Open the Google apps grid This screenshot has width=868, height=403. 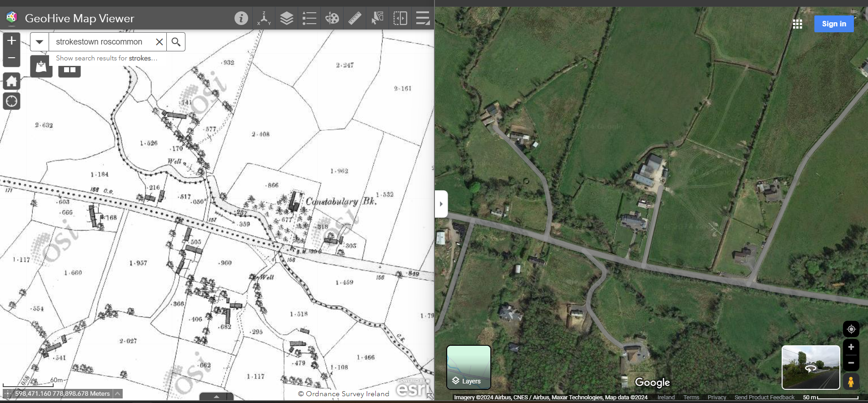(x=798, y=24)
